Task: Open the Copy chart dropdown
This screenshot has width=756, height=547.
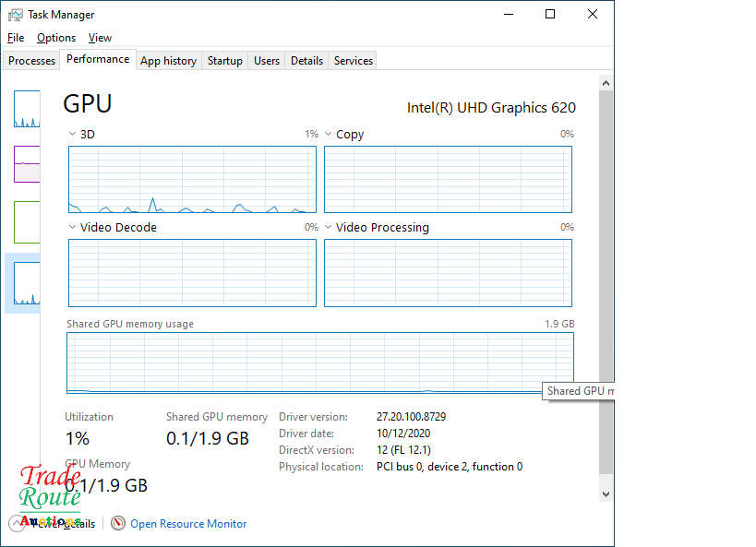Action: 329,134
